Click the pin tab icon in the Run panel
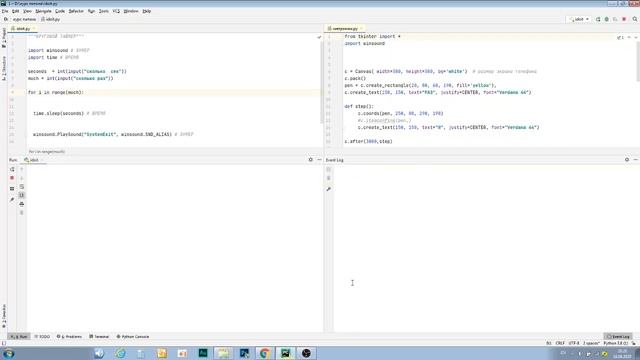 click(12, 200)
